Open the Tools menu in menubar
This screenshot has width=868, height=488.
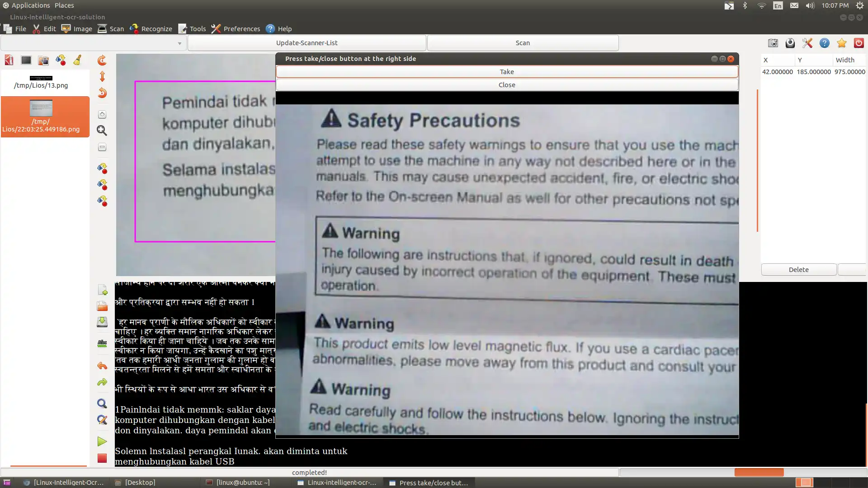pos(197,28)
